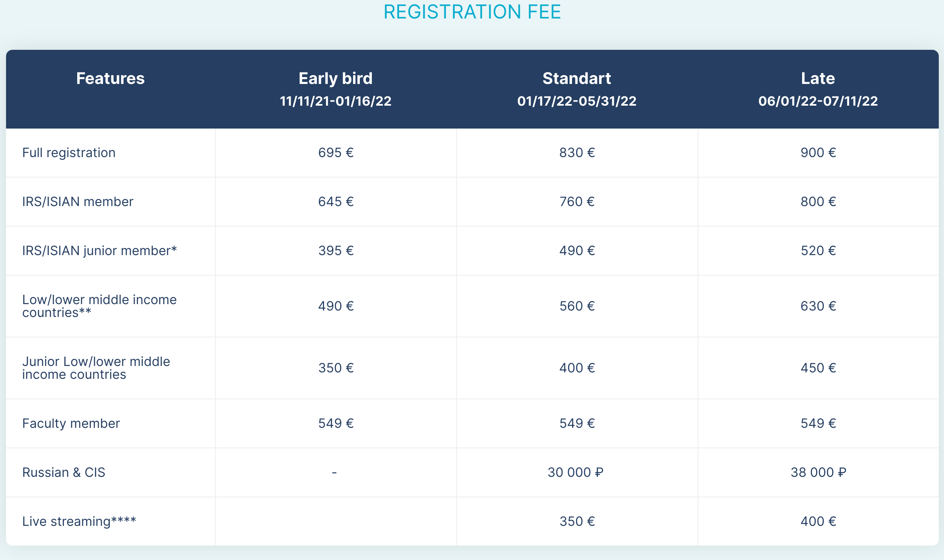Image resolution: width=944 pixels, height=560 pixels.
Task: Select the Late column header
Action: point(818,78)
